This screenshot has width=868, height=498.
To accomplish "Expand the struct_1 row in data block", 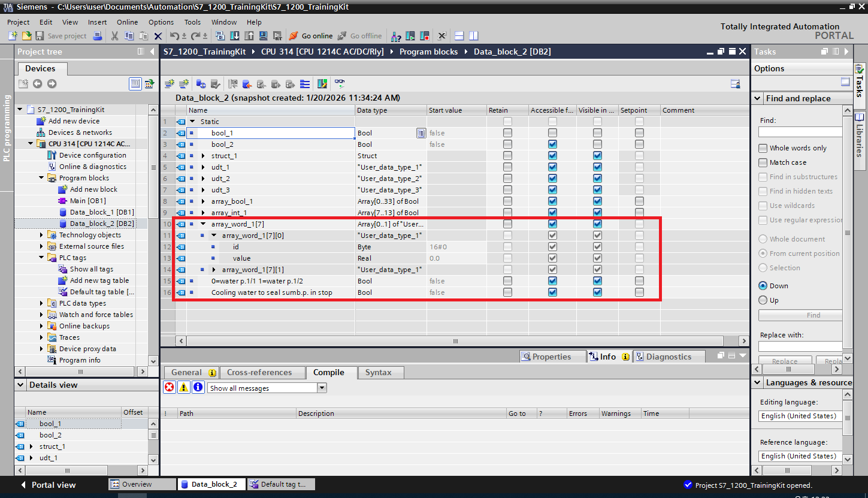I will tap(203, 156).
